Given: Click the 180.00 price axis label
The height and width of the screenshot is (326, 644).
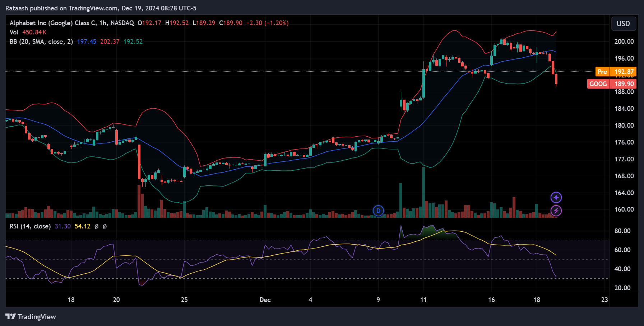Looking at the screenshot, I should coord(624,126).
